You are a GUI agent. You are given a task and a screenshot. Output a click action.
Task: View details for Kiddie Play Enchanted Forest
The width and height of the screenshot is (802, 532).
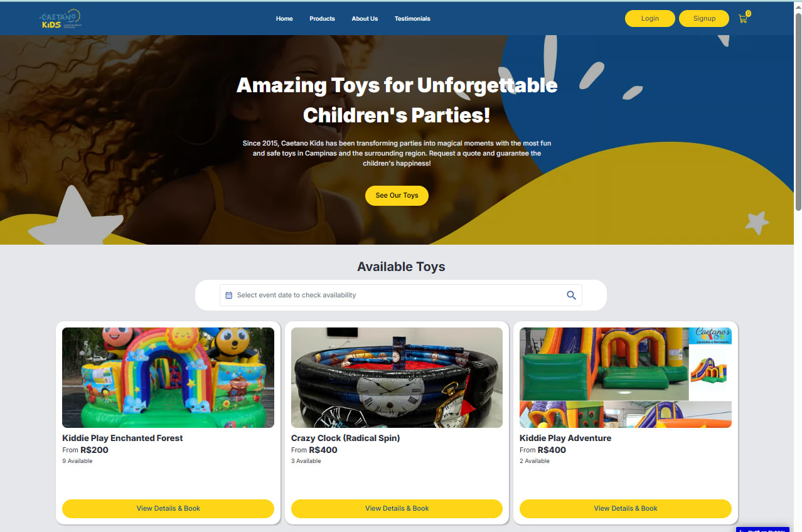point(168,509)
